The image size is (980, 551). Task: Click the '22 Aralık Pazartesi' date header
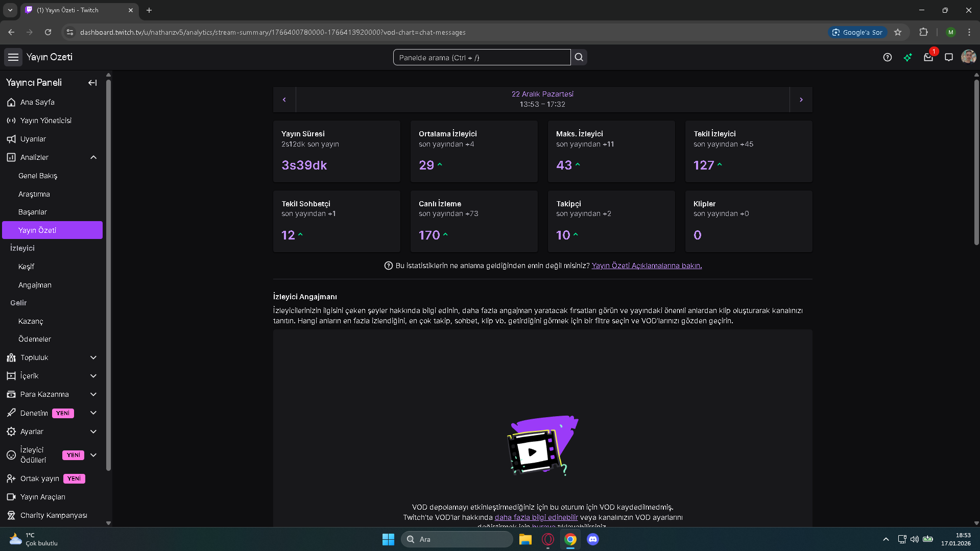[542, 94]
